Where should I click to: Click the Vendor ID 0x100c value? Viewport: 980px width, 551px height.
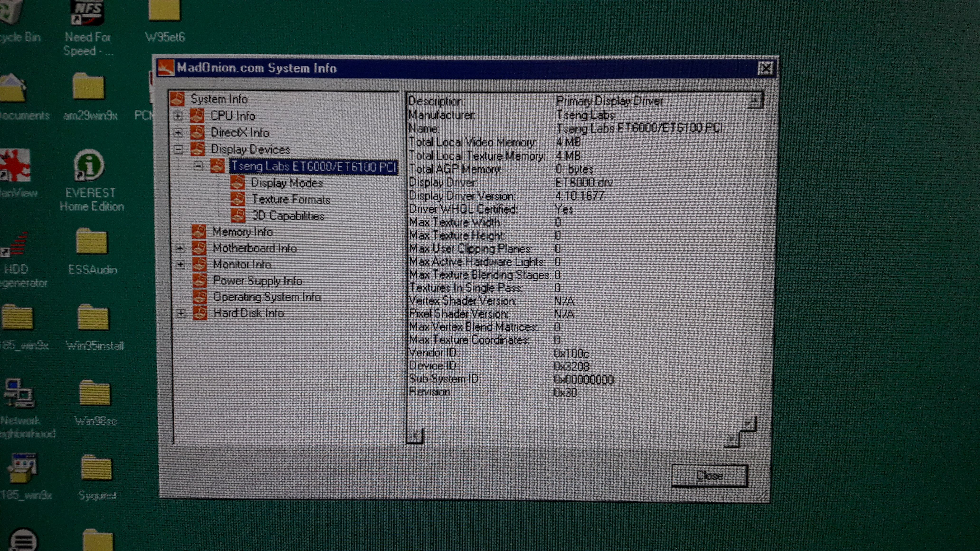click(x=571, y=353)
